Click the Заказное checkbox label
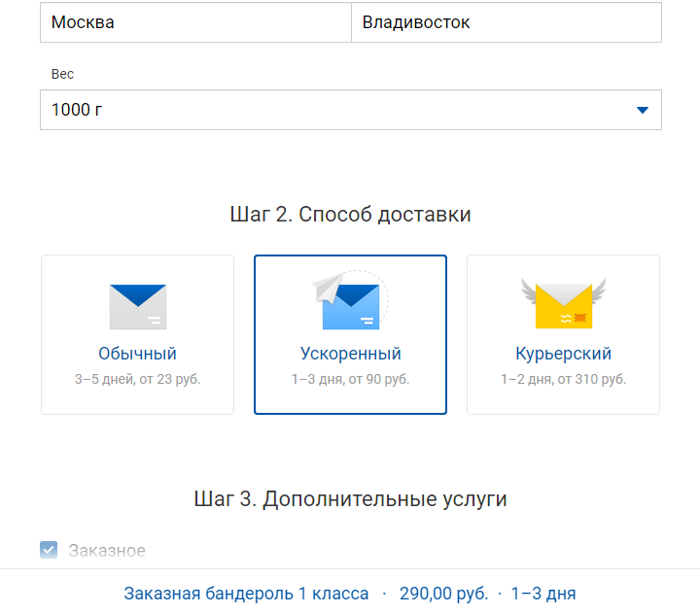 (x=107, y=551)
